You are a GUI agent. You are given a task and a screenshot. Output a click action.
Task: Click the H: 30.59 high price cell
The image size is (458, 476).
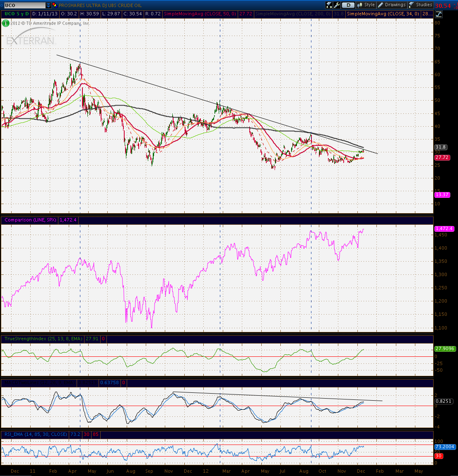(x=89, y=14)
